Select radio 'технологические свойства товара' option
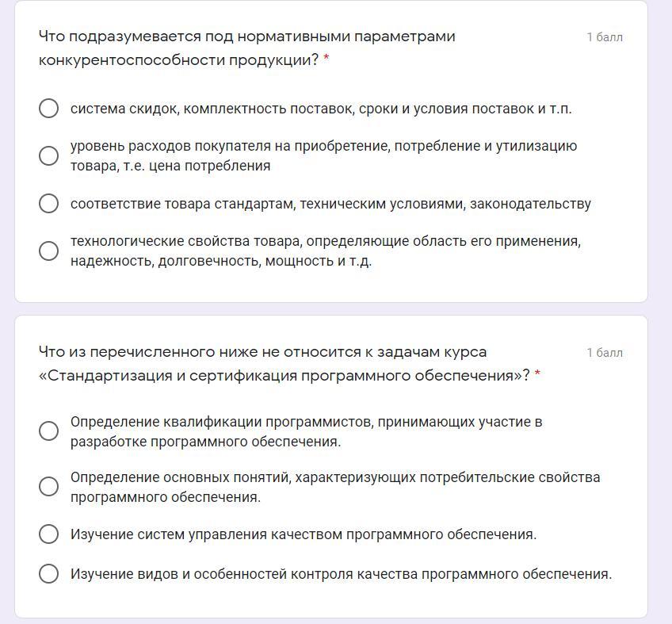The height and width of the screenshot is (624, 672). click(x=48, y=251)
